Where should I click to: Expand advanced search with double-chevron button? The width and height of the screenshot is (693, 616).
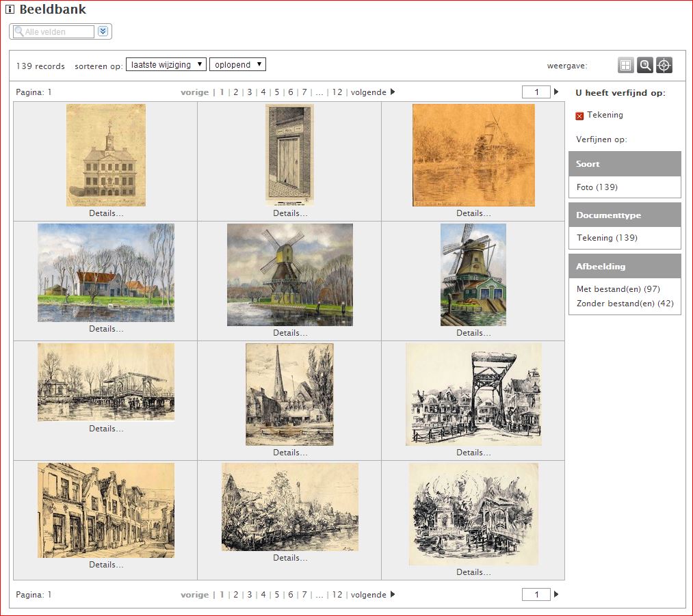click(103, 31)
